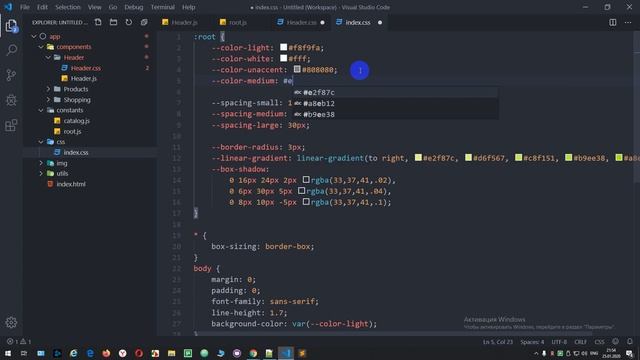Open the Edit menu
Screen dimensions: 640x360
pyautogui.click(x=42, y=7)
